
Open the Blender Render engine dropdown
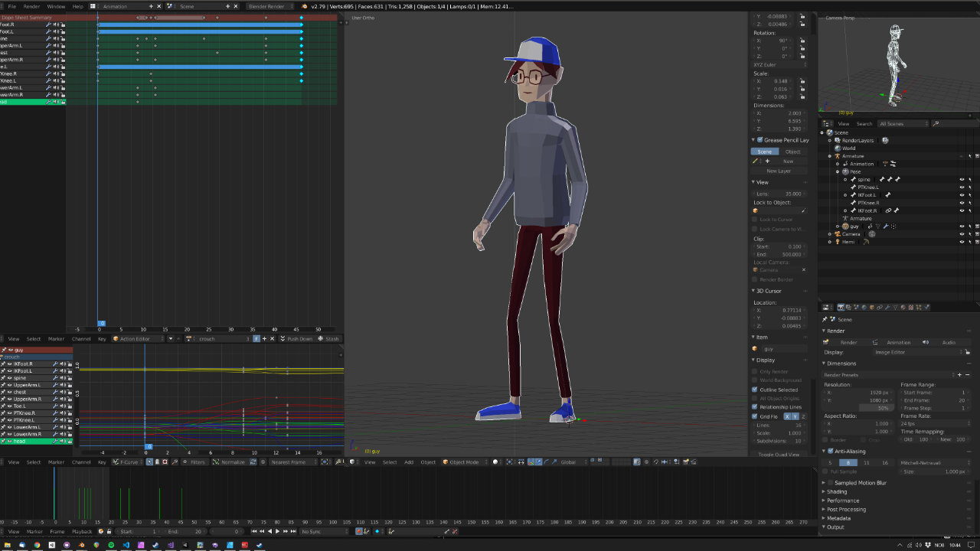(x=270, y=6)
